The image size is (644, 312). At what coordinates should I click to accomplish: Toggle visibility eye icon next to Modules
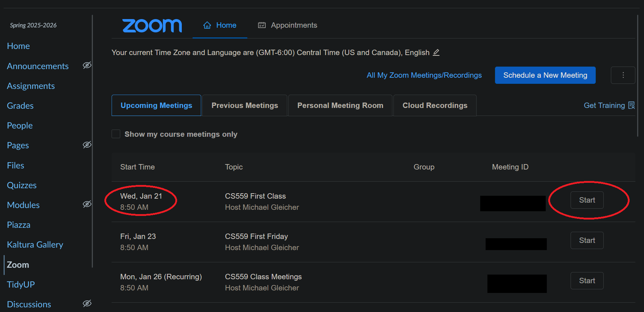pyautogui.click(x=87, y=204)
